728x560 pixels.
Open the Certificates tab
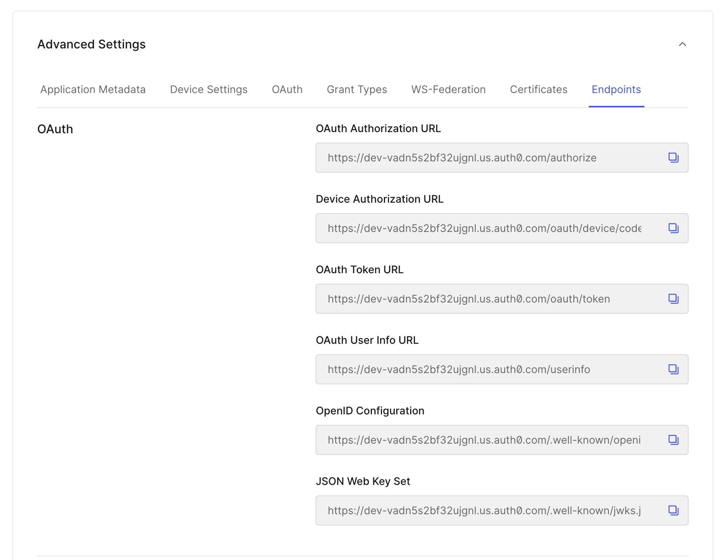point(538,89)
